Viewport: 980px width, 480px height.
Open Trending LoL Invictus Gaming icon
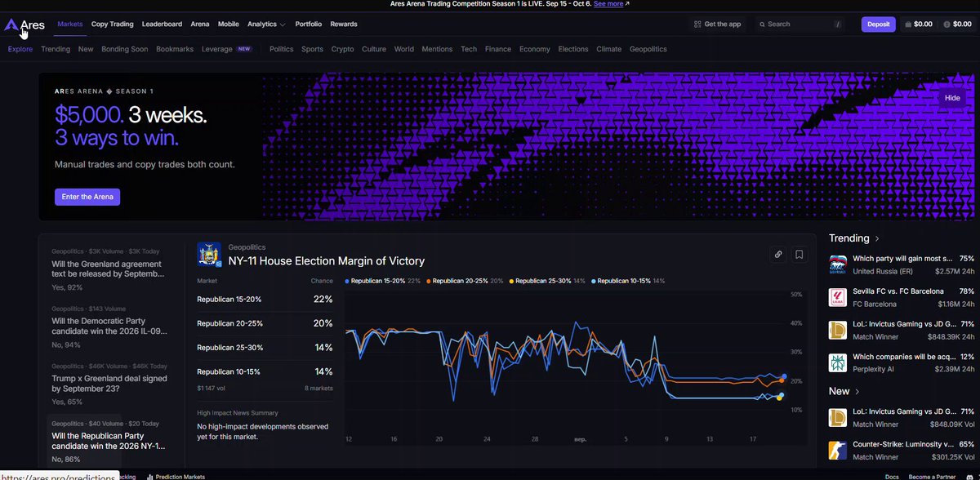838,330
